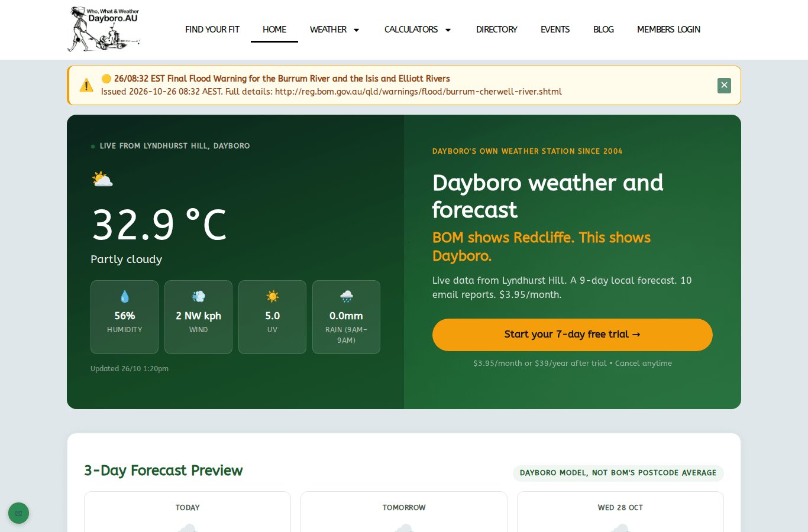Click the warning triangle icon in alert
Screen dimensions: 808x532
click(x=86, y=86)
